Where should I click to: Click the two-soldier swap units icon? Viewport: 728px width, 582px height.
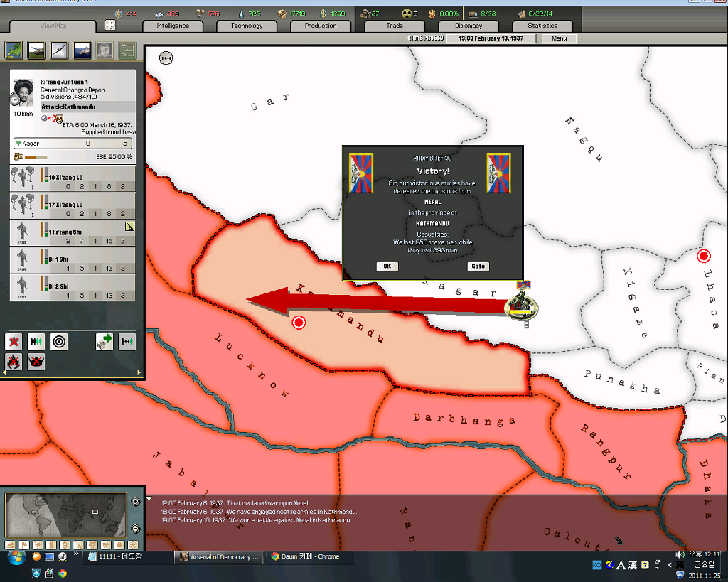click(x=127, y=342)
